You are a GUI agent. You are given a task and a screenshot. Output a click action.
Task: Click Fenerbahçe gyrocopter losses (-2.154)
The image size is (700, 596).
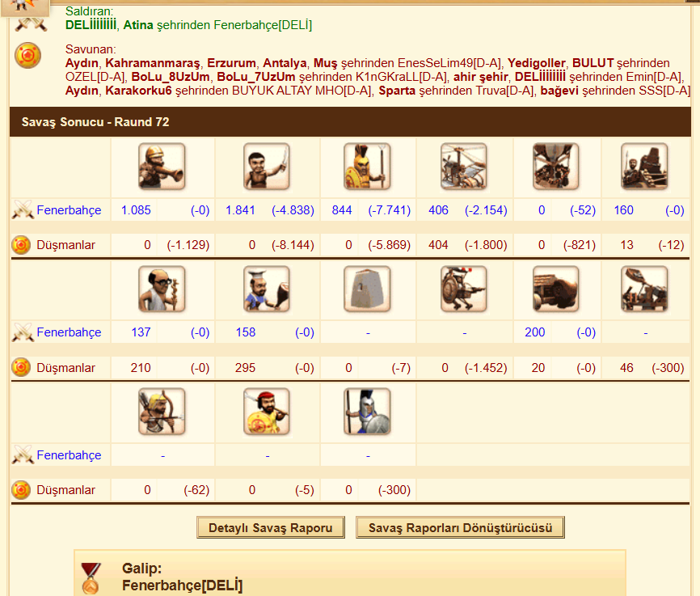(x=486, y=210)
